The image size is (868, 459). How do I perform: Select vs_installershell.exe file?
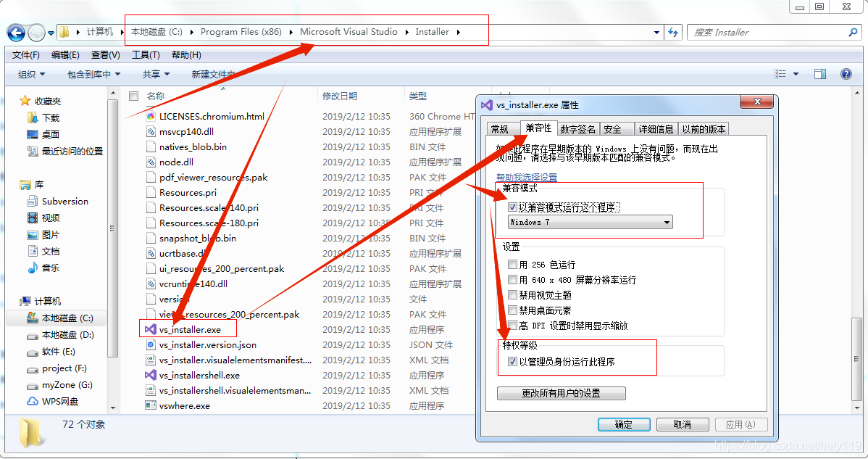tap(199, 376)
